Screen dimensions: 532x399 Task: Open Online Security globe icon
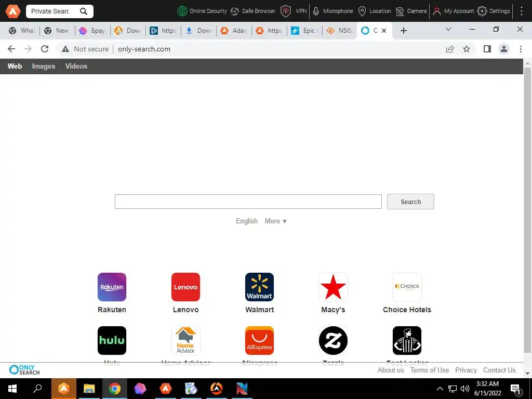tap(182, 11)
